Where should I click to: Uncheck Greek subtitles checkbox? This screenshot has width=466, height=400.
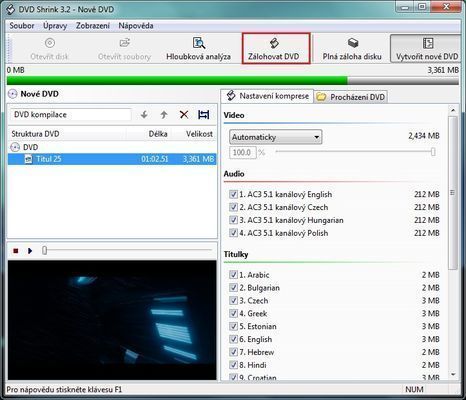tap(233, 313)
